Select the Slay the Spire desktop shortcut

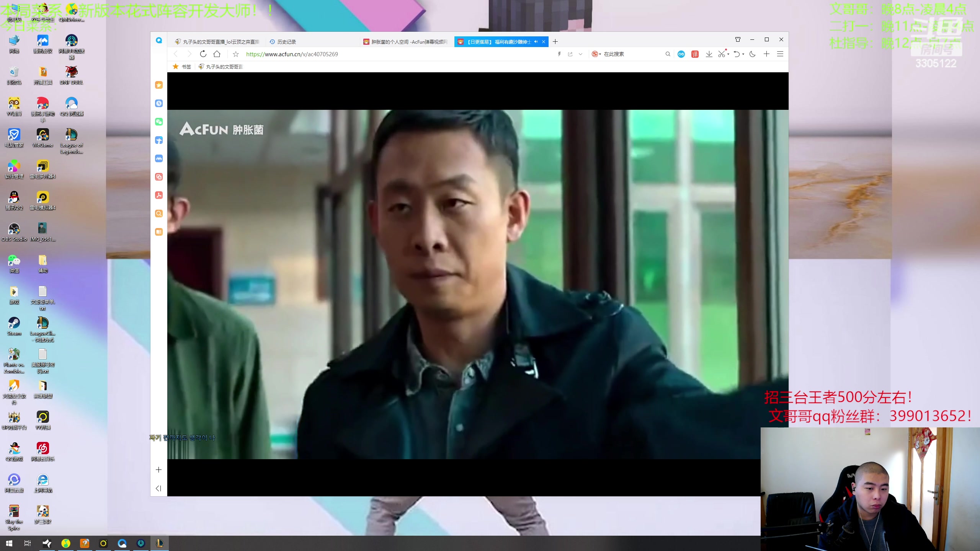14,518
